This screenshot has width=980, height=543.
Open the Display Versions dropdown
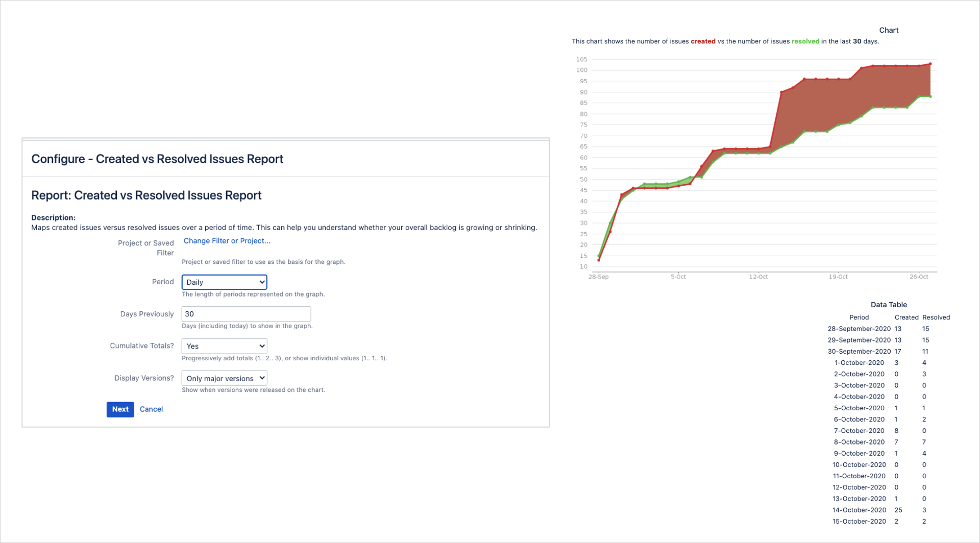tap(224, 378)
